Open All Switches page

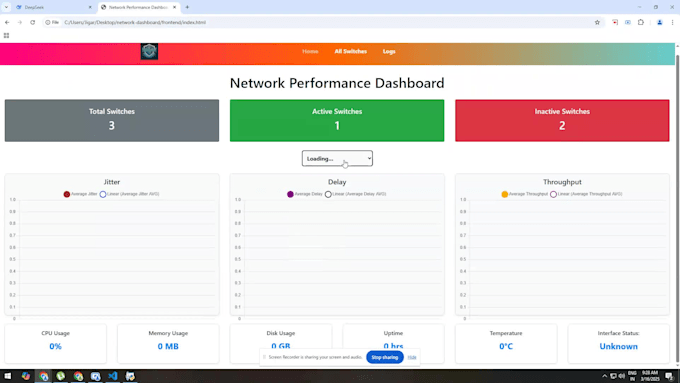coord(350,51)
